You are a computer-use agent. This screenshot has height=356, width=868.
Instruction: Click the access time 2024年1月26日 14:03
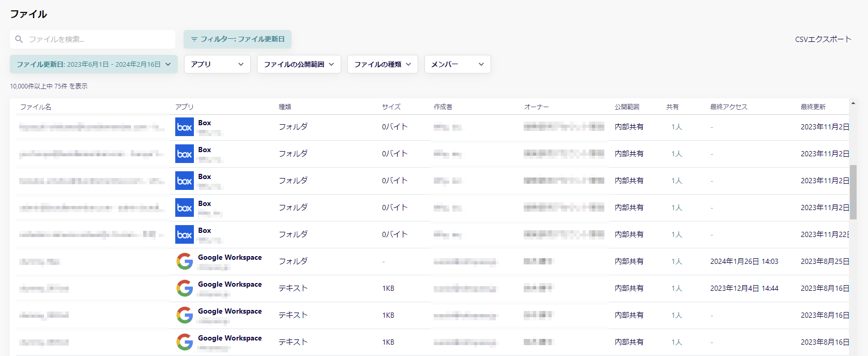[x=744, y=261]
